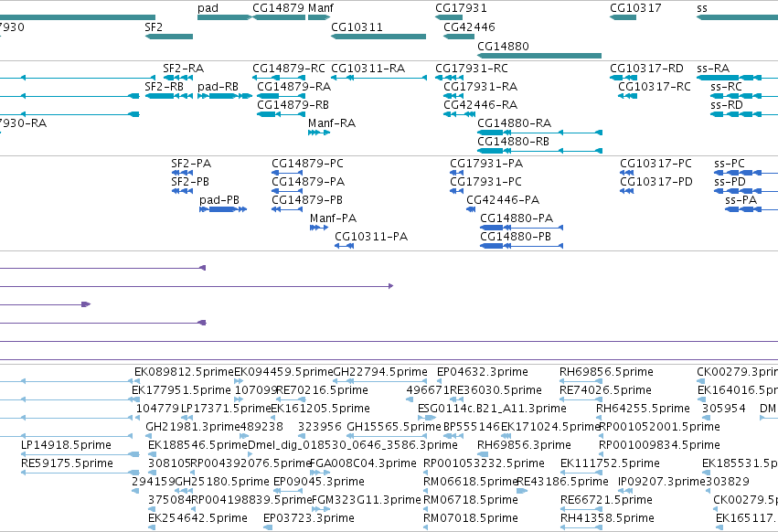Select the EK089812.5prime EST label
Viewport: 778px width, 532px height.
coord(184,372)
